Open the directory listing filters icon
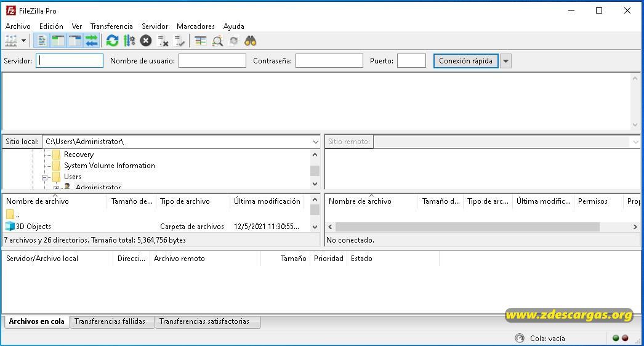This screenshot has width=644, height=346. click(201, 41)
